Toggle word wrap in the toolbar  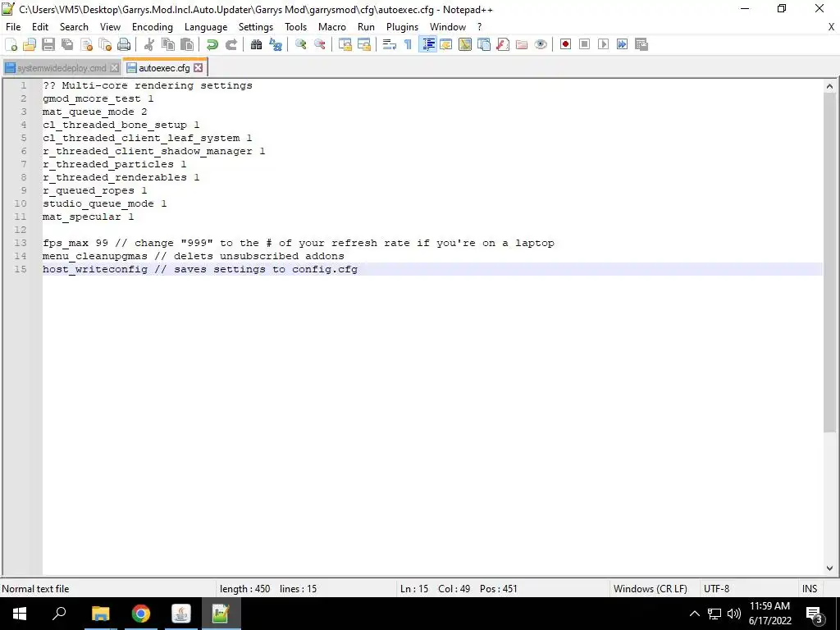tap(390, 44)
